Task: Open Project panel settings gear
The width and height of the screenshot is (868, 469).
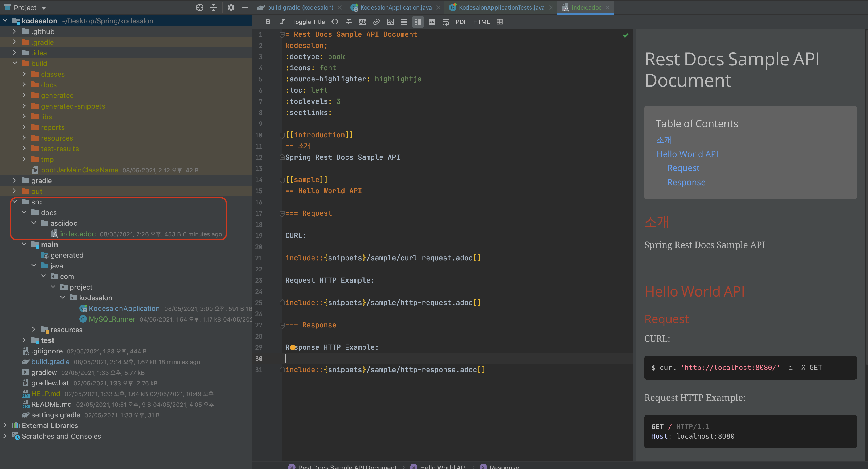Action: [231, 7]
